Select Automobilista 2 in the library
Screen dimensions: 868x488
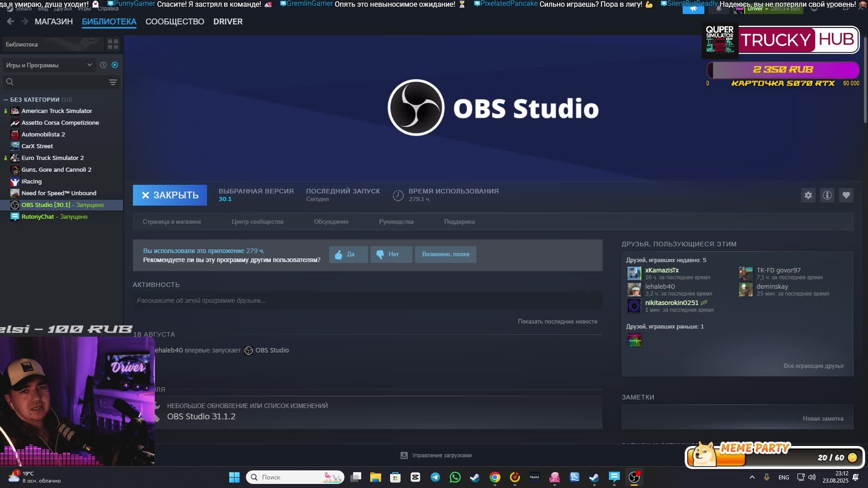click(43, 135)
